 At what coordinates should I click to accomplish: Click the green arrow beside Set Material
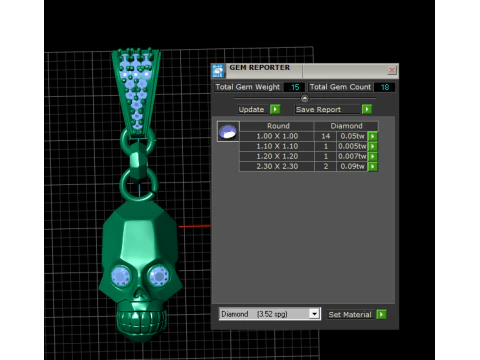[x=381, y=314]
